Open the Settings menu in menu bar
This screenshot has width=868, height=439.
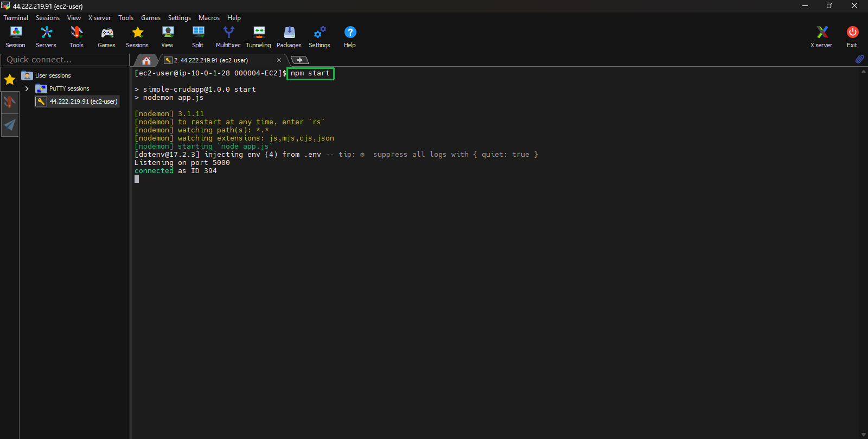tap(180, 18)
